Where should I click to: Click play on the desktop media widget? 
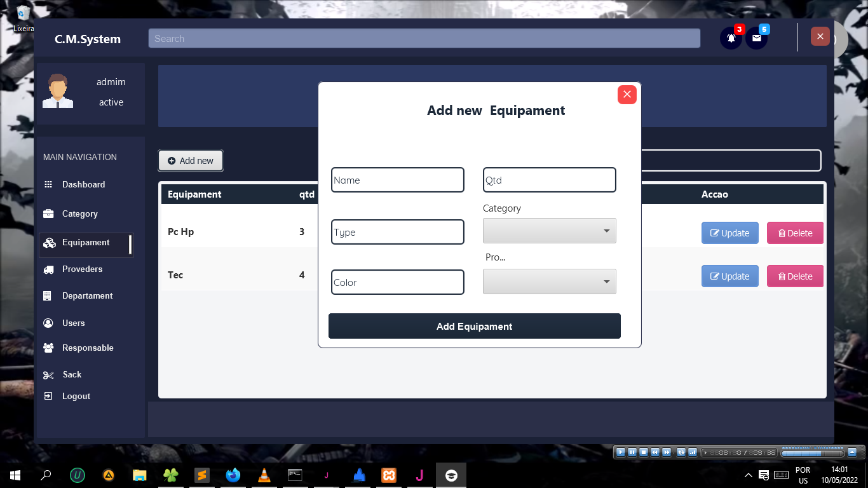(x=621, y=452)
